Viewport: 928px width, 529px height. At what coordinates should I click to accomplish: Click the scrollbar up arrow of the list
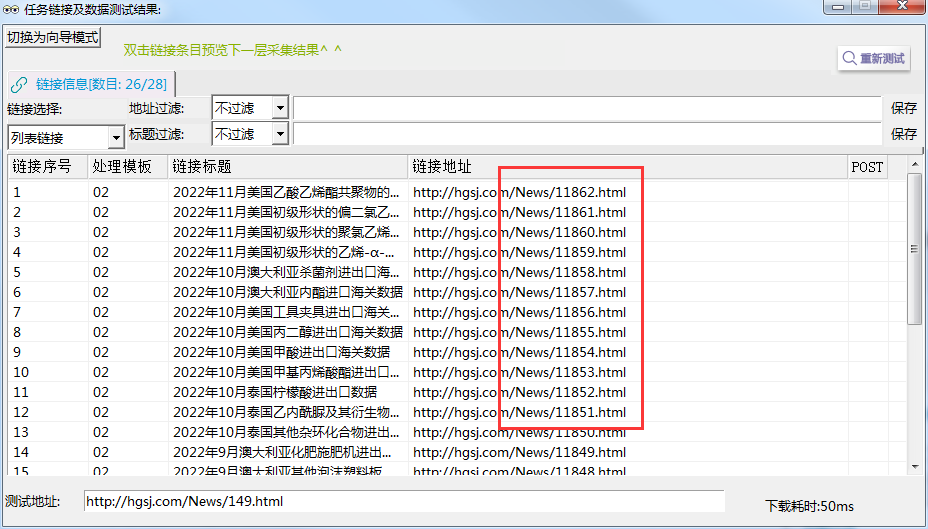[x=914, y=164]
